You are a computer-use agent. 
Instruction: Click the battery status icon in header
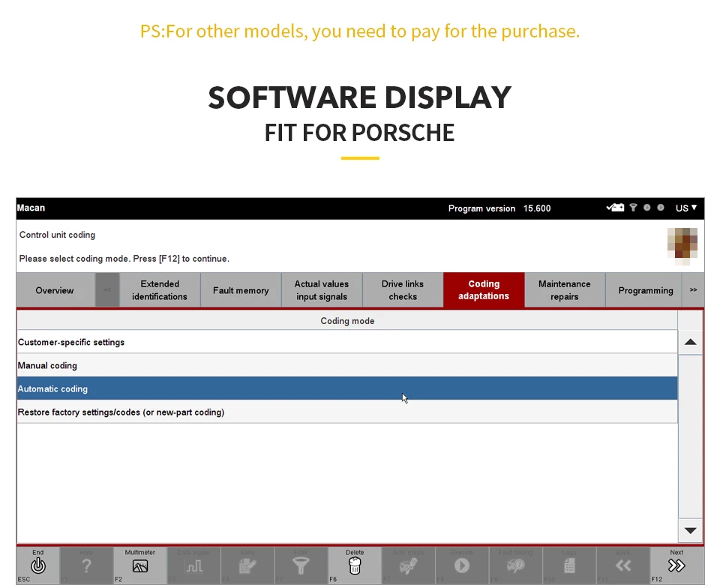[615, 208]
